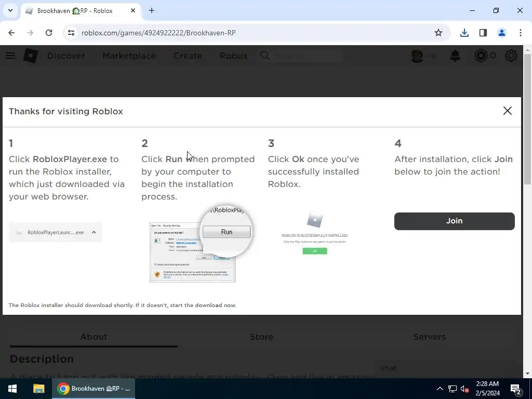Open the tab search dropdown arrow
This screenshot has width=532, height=399.
pos(10,10)
